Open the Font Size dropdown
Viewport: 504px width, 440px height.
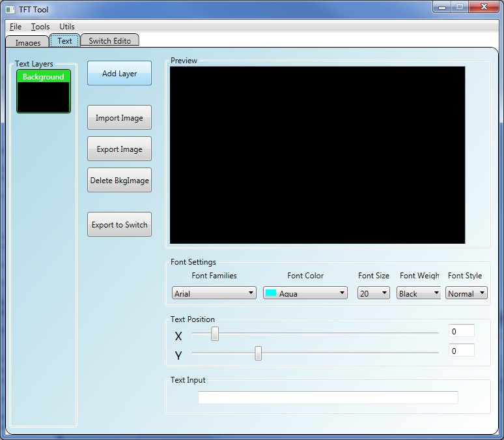tap(374, 293)
